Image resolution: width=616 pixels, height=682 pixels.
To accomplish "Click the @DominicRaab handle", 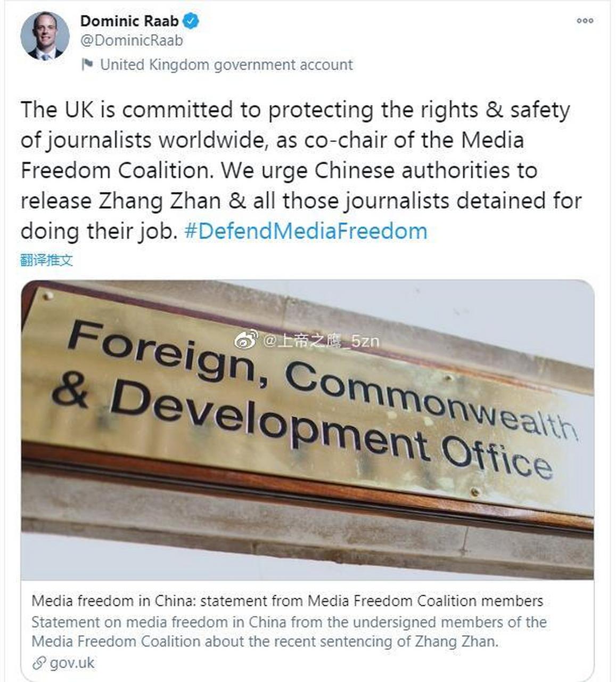I will click(132, 40).
